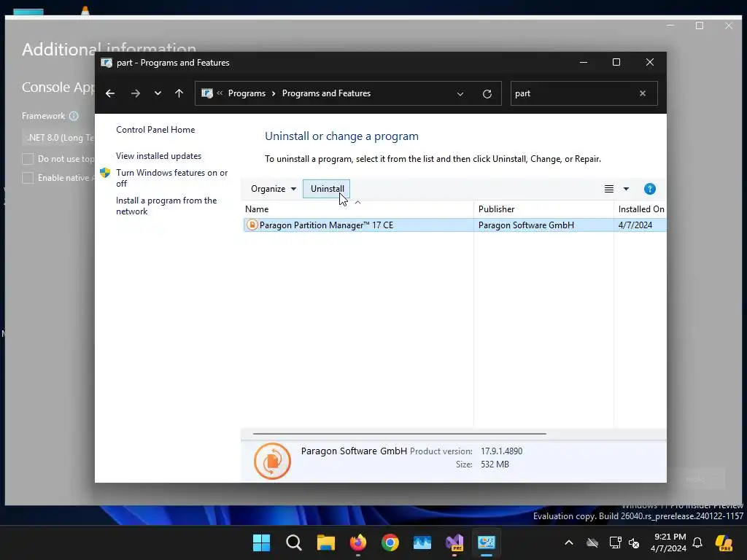Toggle 'Enable native' checkbox in background window
The image size is (747, 560).
pos(28,178)
